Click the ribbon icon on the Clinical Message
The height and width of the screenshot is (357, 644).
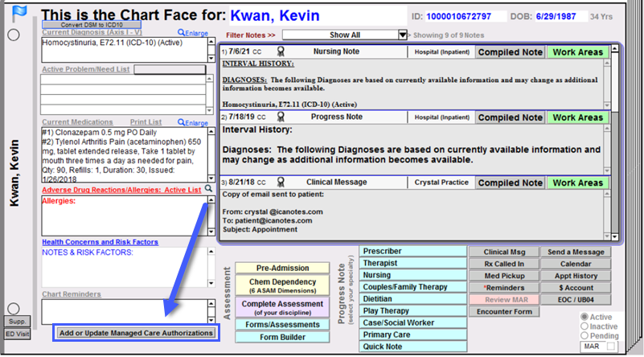pyautogui.click(x=281, y=183)
